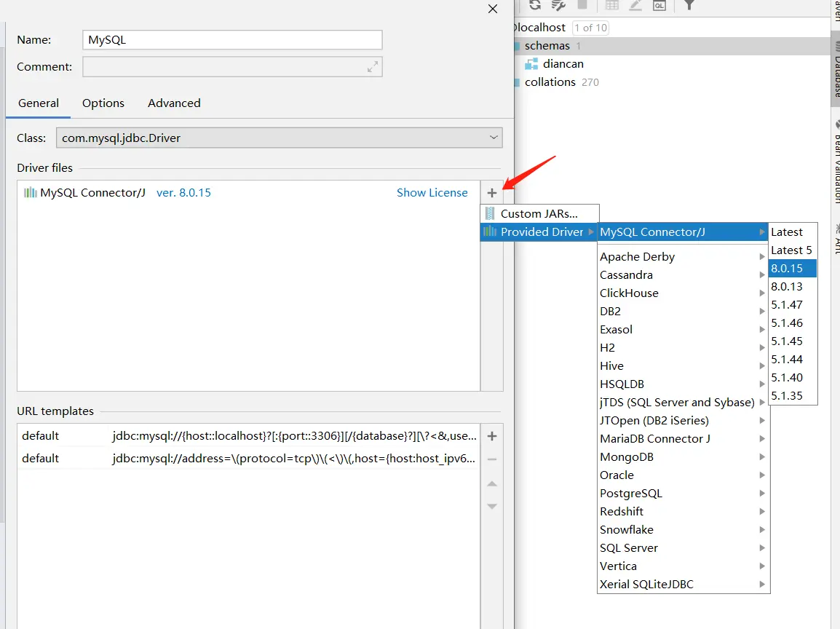Click the plus icon to add a URL template
Screen dimensions: 840x629
click(x=492, y=436)
